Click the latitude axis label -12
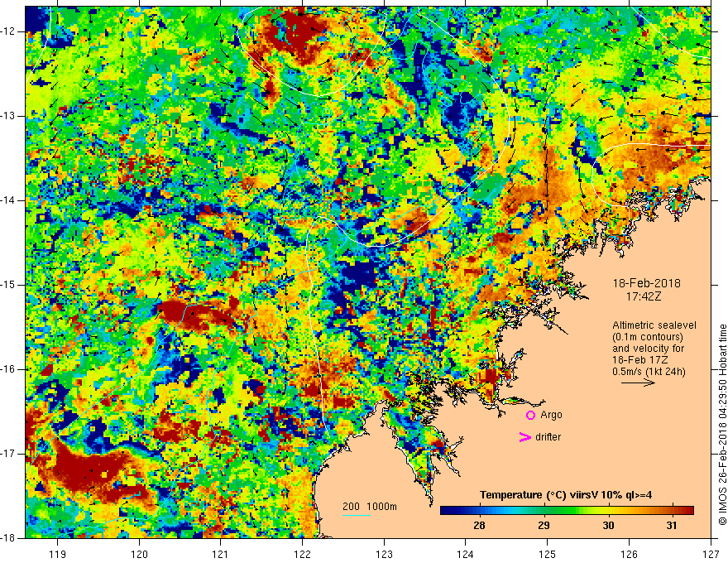This screenshot has height=563, width=728. 9,31
